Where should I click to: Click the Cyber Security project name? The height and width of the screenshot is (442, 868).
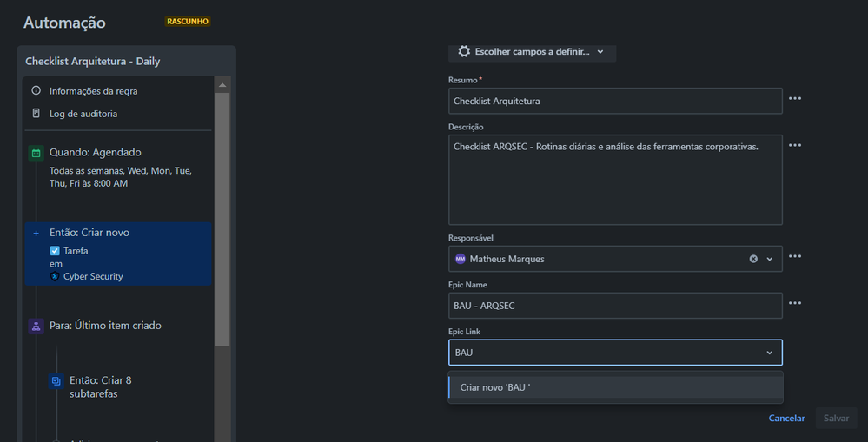point(93,276)
